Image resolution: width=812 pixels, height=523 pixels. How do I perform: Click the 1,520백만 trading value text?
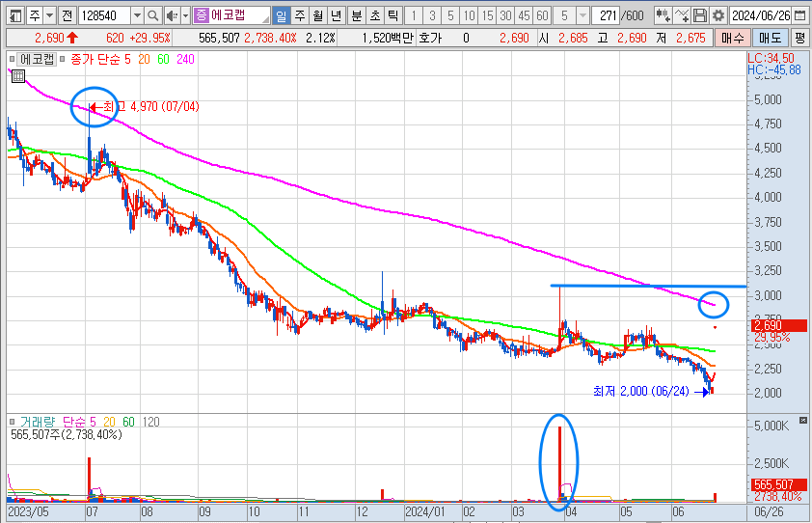[x=388, y=38]
